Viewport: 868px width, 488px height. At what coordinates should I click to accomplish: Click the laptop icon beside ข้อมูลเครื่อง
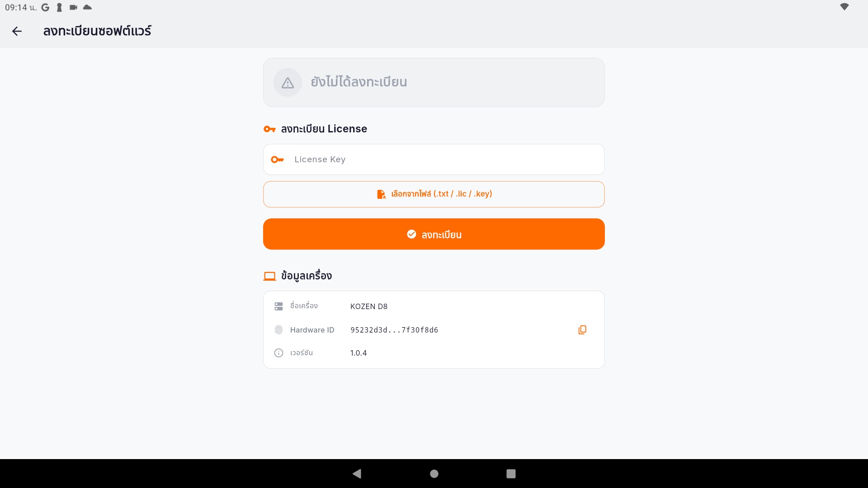[x=269, y=276]
